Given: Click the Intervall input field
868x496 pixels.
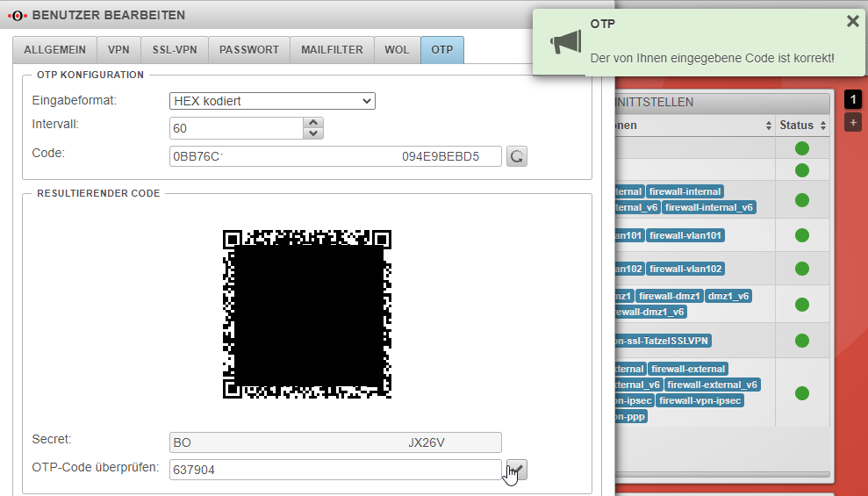Looking at the screenshot, I should pos(236,128).
